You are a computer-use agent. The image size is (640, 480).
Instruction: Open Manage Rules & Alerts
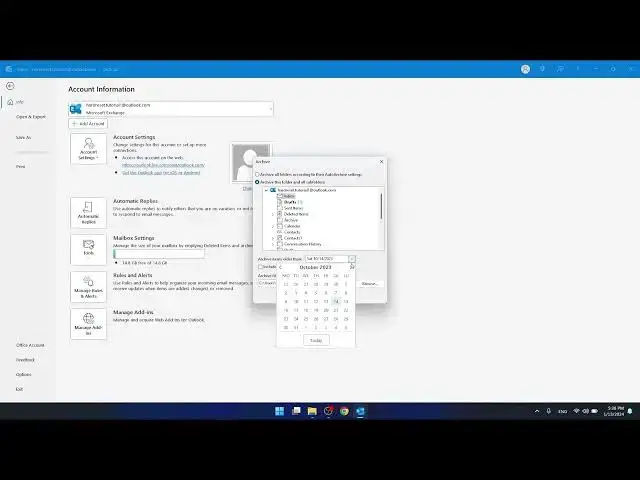pos(88,287)
